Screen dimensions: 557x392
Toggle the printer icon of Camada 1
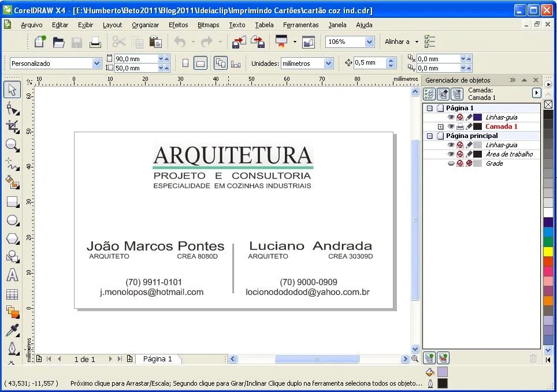click(460, 126)
